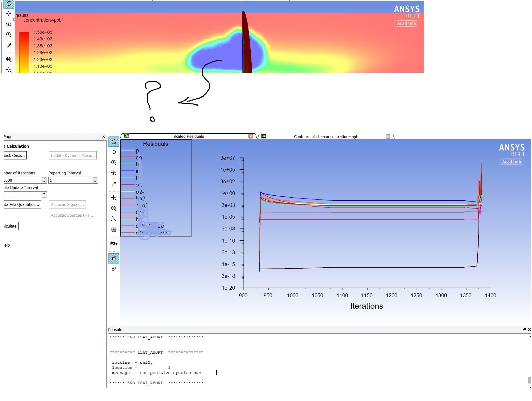This screenshot has height=401, width=532.
Task: Select Pan tool beside the residuals plot
Action: pyautogui.click(x=114, y=152)
